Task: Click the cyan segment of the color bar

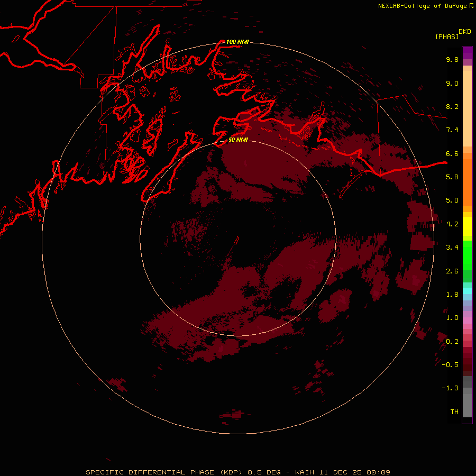Action: coord(467,291)
